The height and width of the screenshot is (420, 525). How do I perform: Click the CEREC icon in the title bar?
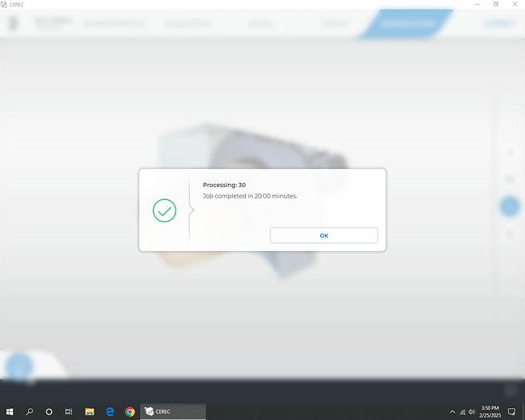point(5,4)
